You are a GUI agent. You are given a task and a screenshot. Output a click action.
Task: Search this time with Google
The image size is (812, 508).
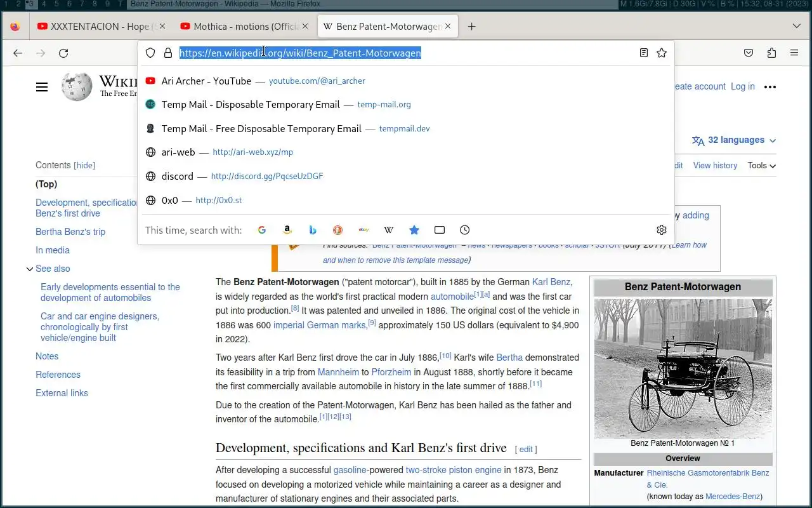(262, 230)
